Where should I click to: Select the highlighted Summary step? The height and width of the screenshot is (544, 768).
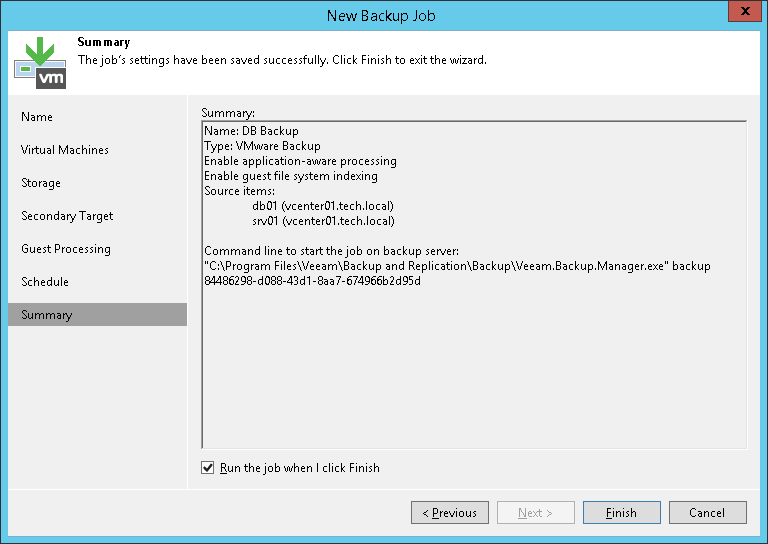47,315
